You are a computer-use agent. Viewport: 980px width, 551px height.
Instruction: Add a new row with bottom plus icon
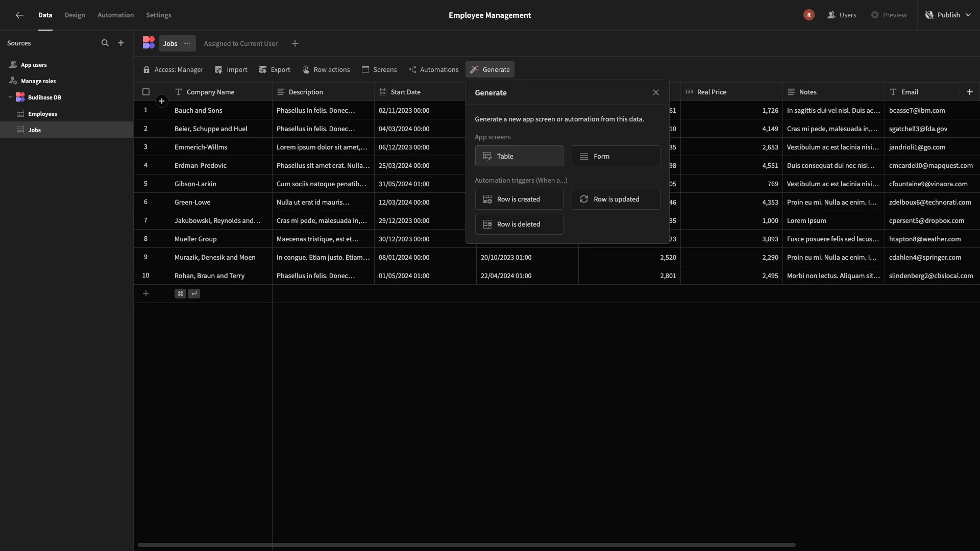pyautogui.click(x=146, y=293)
